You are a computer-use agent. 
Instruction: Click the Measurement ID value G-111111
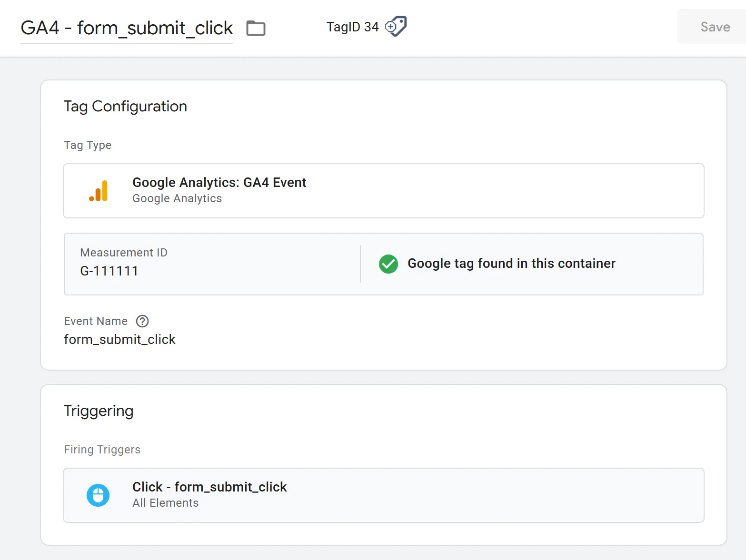[109, 271]
